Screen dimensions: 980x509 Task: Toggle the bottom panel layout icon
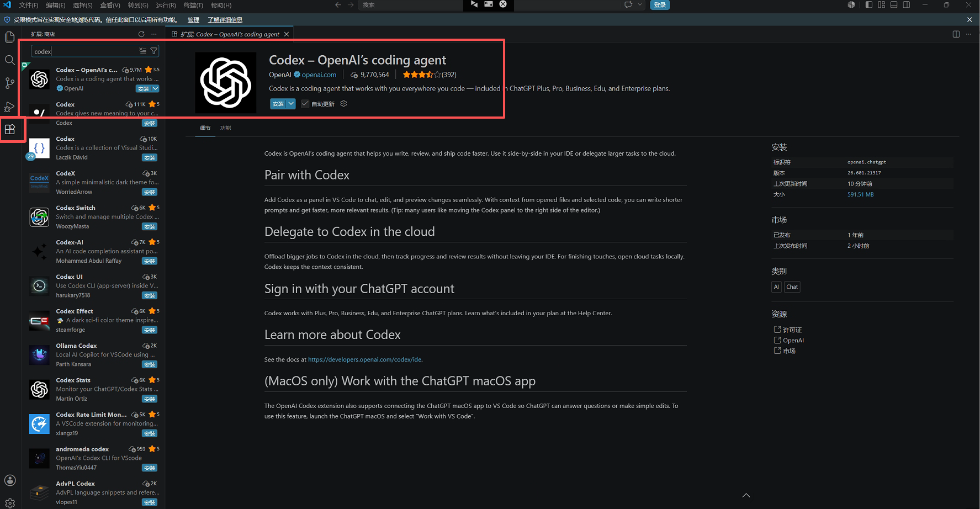click(x=894, y=5)
